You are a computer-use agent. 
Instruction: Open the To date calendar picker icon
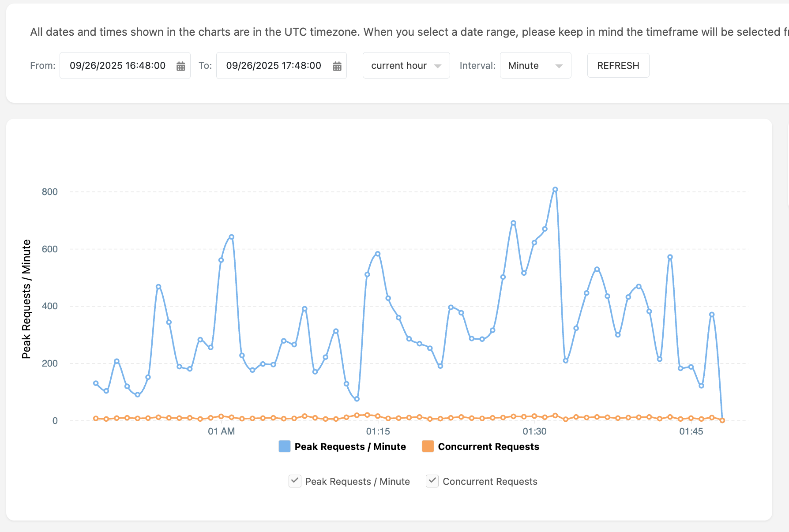point(337,66)
